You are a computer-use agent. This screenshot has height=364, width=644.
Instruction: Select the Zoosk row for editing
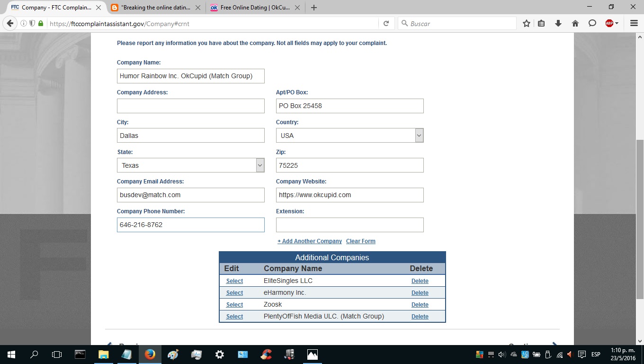pyautogui.click(x=234, y=305)
